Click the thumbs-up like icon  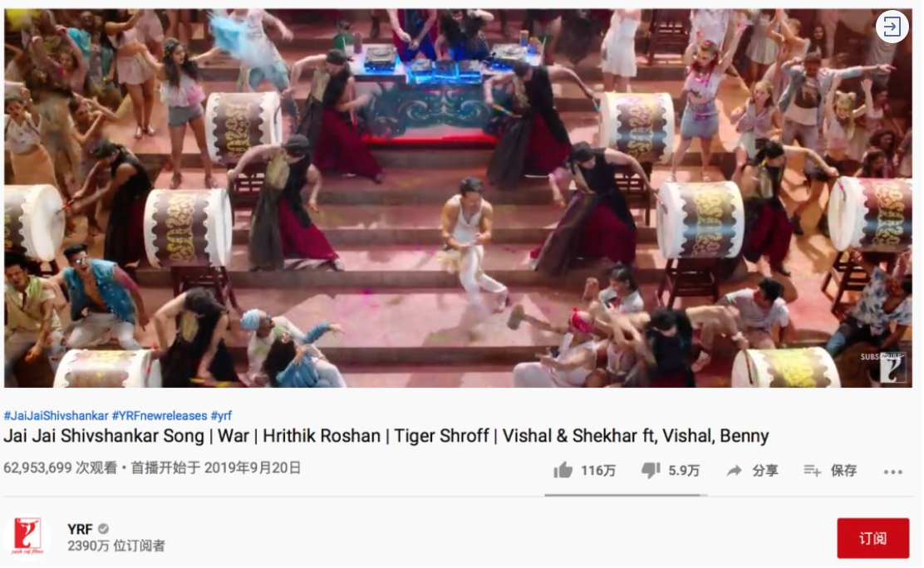point(563,470)
